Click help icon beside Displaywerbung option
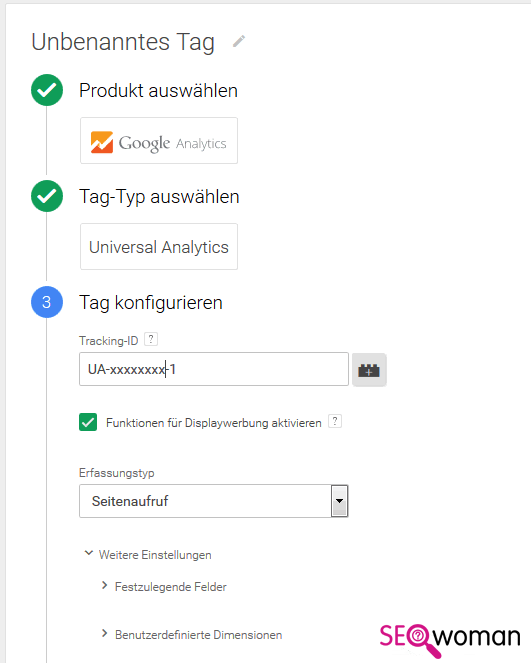Image resolution: width=531 pixels, height=663 pixels. coord(335,421)
